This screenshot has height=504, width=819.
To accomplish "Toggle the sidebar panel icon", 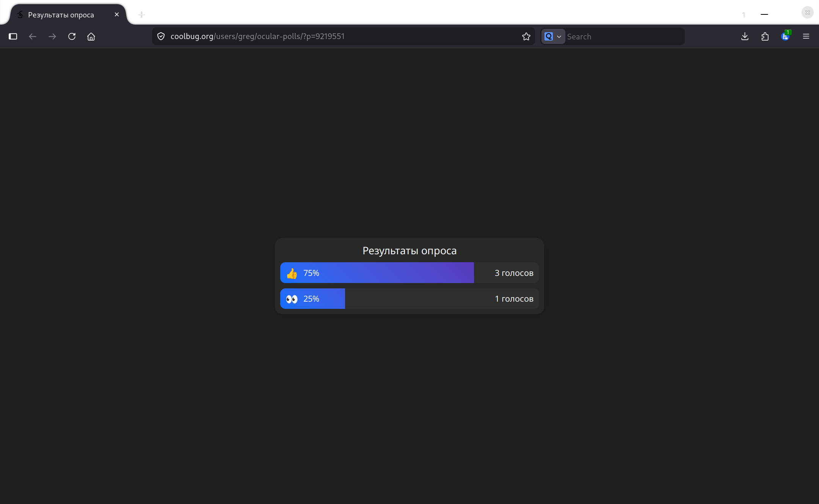I will [13, 36].
